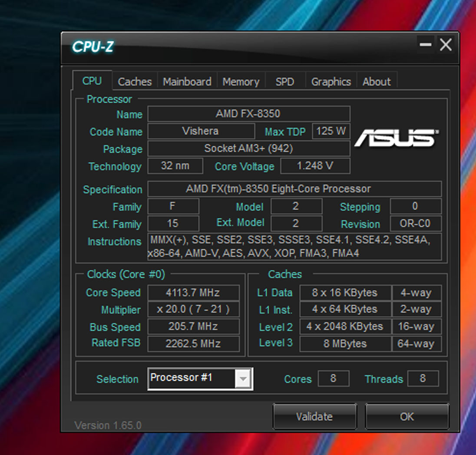
Task: Go to the SPD tab
Action: [285, 81]
